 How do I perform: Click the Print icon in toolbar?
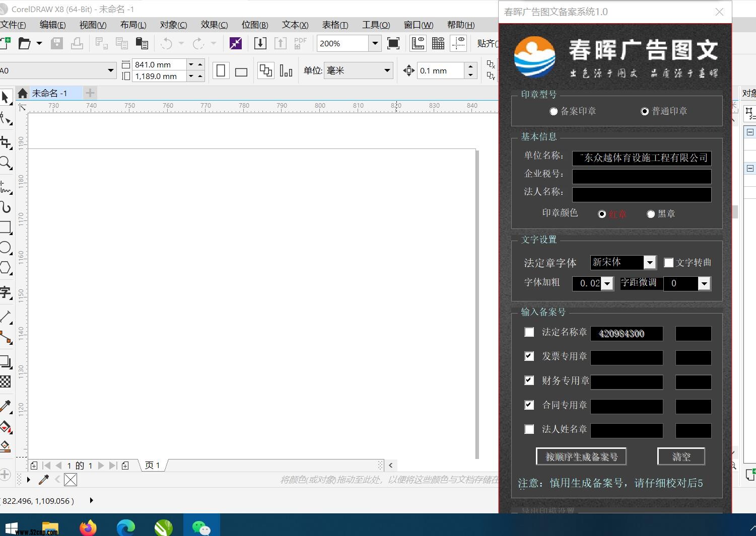pos(77,44)
